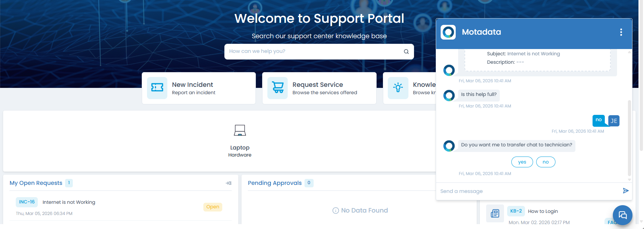Viewport: 644px width, 229px height.
Task: Choose 'yes' to transfer chat to technician
Action: point(522,162)
